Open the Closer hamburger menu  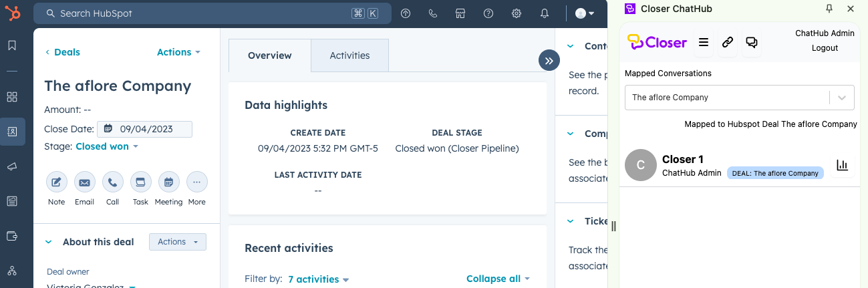[703, 43]
